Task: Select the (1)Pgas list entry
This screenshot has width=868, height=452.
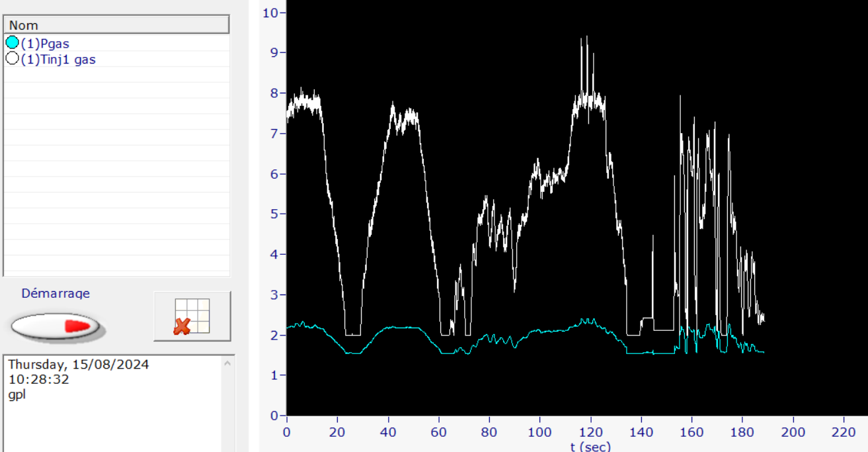Action: 45,44
